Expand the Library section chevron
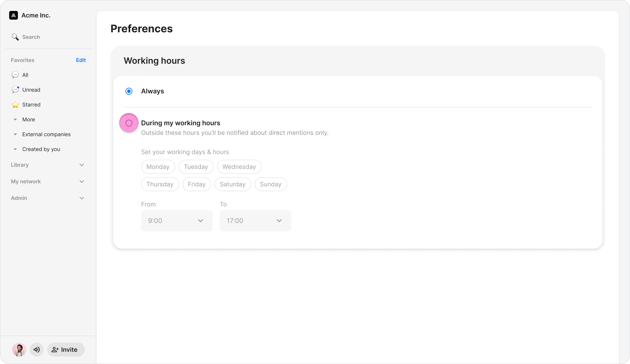Image resolution: width=630 pixels, height=364 pixels. [81, 165]
